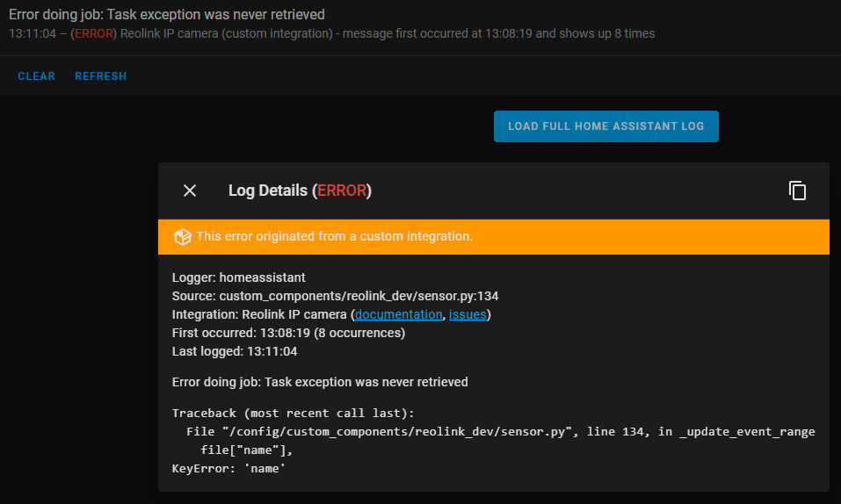Click 'Logger: homeassistant' line
Viewport: 841px width, 504px height.
click(x=239, y=277)
